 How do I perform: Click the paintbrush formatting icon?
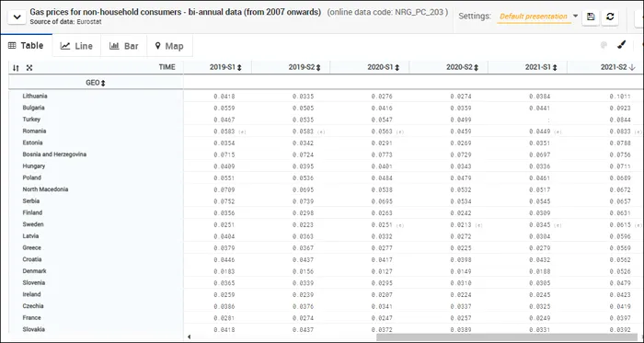tap(622, 45)
